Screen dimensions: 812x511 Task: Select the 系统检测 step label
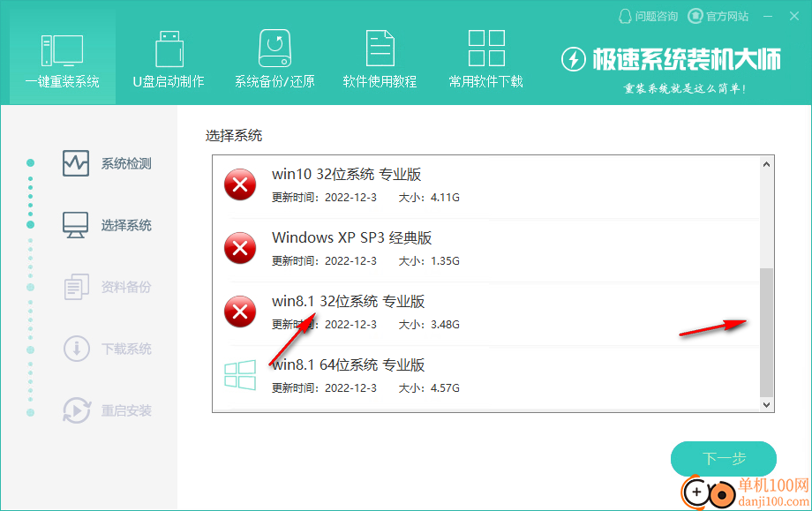pos(126,163)
